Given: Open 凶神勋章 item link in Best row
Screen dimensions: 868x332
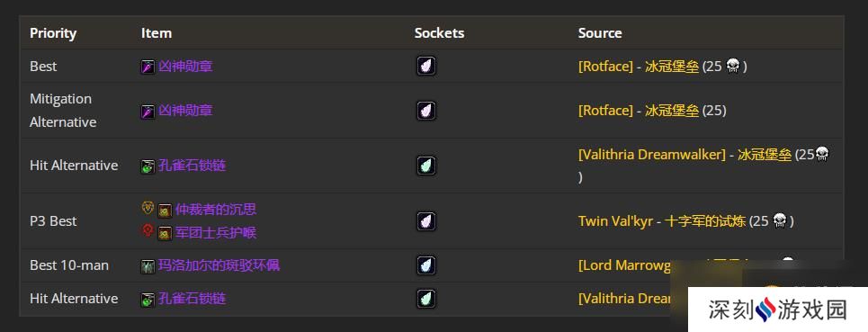Looking at the screenshot, I should (x=185, y=67).
